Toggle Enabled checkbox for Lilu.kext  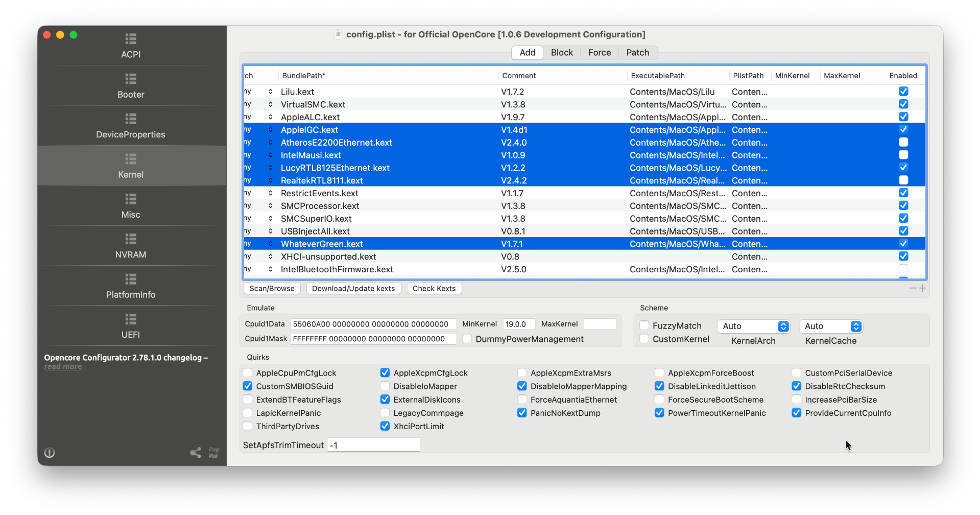click(903, 91)
